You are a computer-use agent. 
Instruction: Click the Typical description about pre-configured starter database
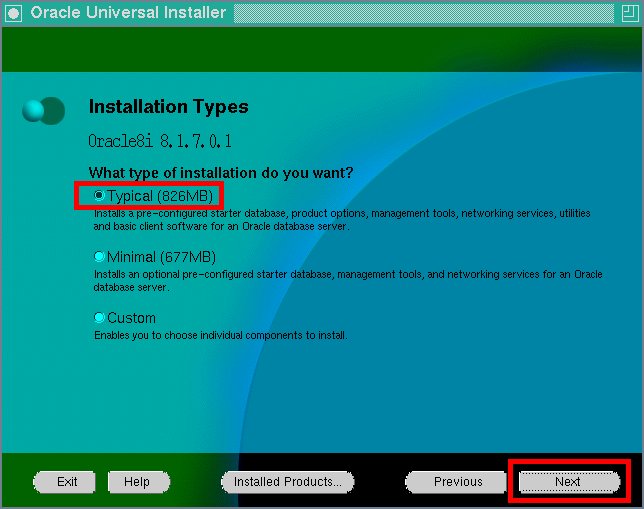click(x=342, y=220)
